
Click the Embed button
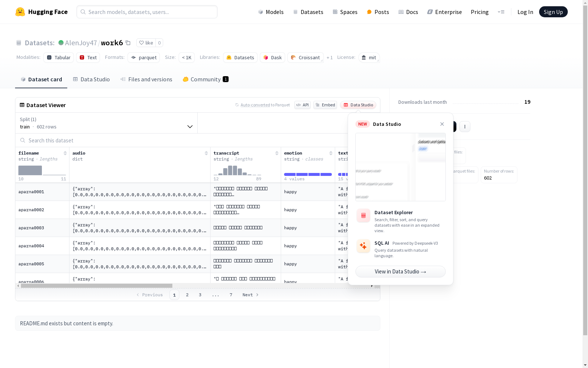pyautogui.click(x=325, y=105)
